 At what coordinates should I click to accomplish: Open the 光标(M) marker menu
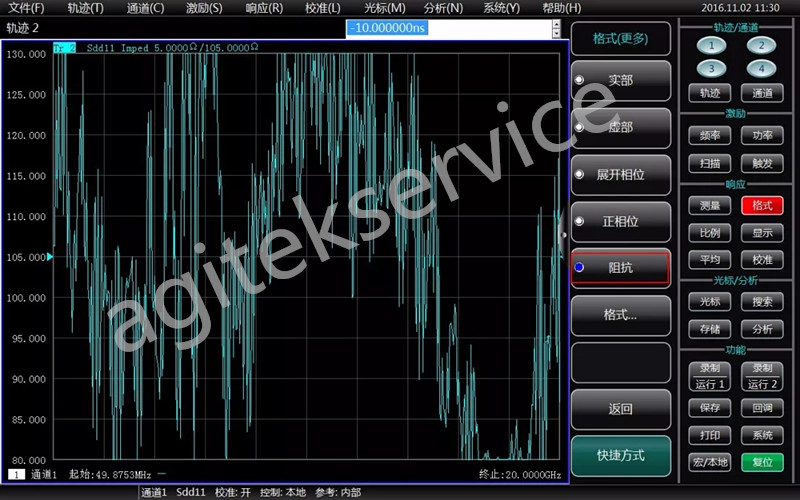point(384,8)
